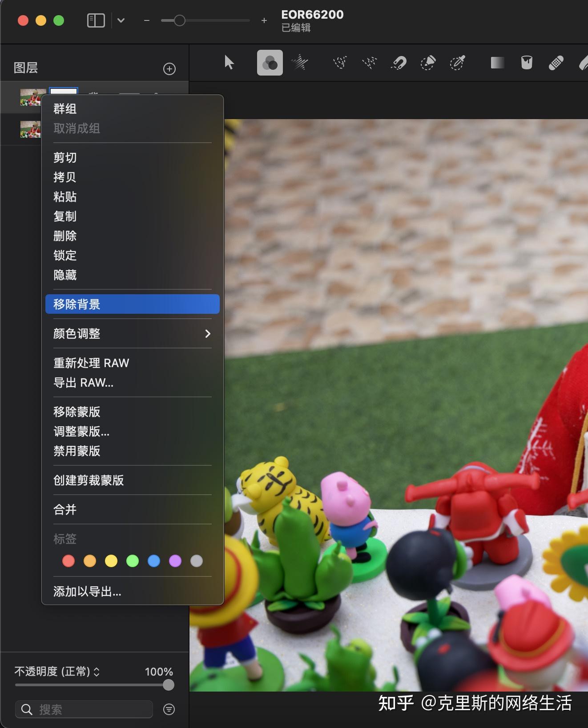The height and width of the screenshot is (728, 588).
Task: Open layer filter options icon
Action: coord(169,709)
